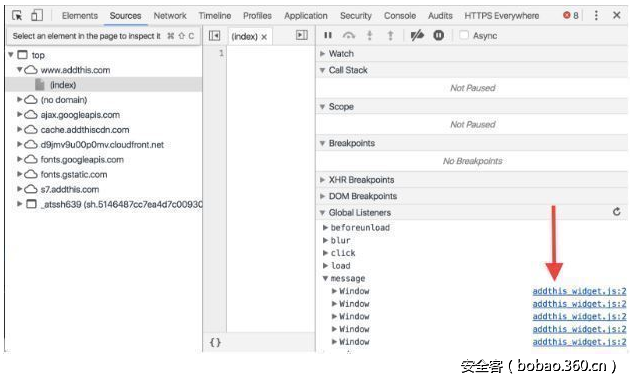Refresh the Global Listeners list
Screen dimensions: 631x384
pyautogui.click(x=617, y=212)
